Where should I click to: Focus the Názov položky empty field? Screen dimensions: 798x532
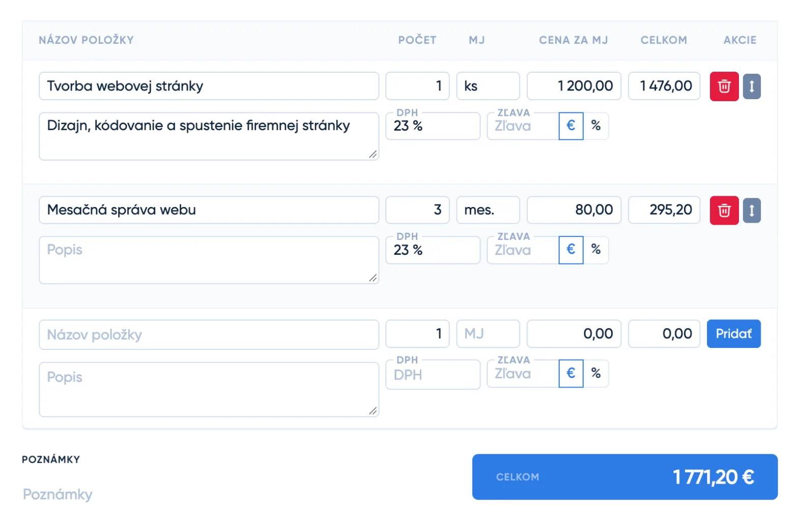[209, 335]
